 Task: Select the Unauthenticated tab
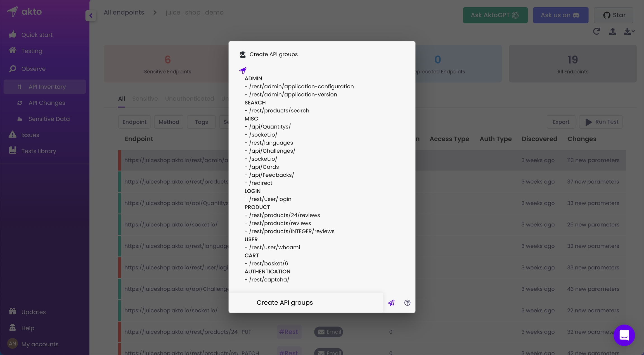pyautogui.click(x=189, y=99)
